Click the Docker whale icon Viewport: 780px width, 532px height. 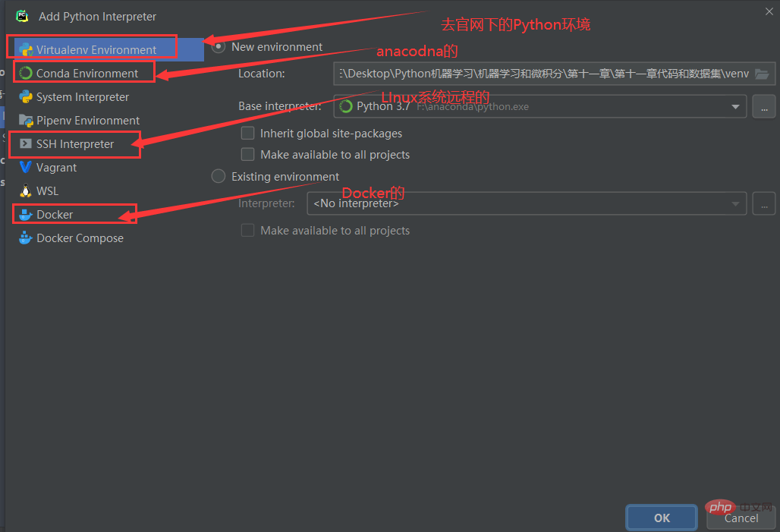[25, 215]
